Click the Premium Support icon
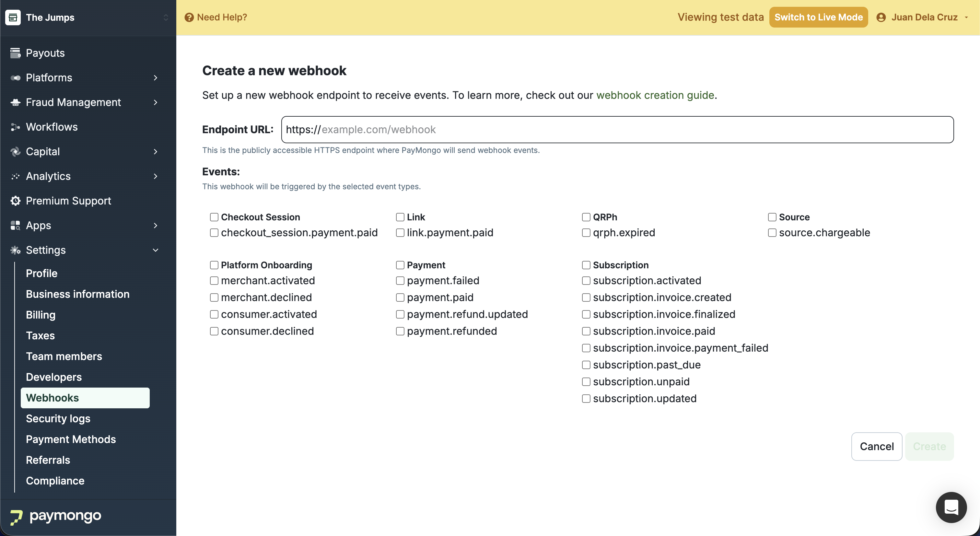This screenshot has width=980, height=536. point(15,201)
